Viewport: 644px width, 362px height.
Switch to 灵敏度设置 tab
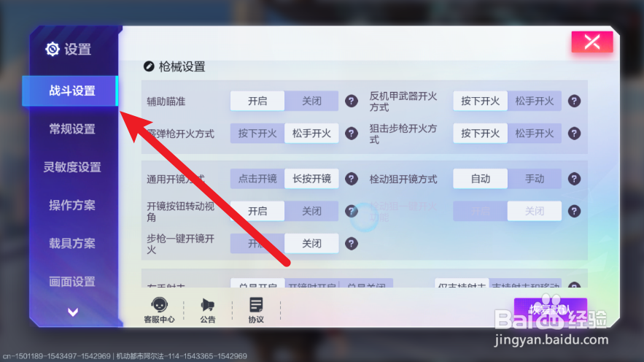(x=72, y=167)
